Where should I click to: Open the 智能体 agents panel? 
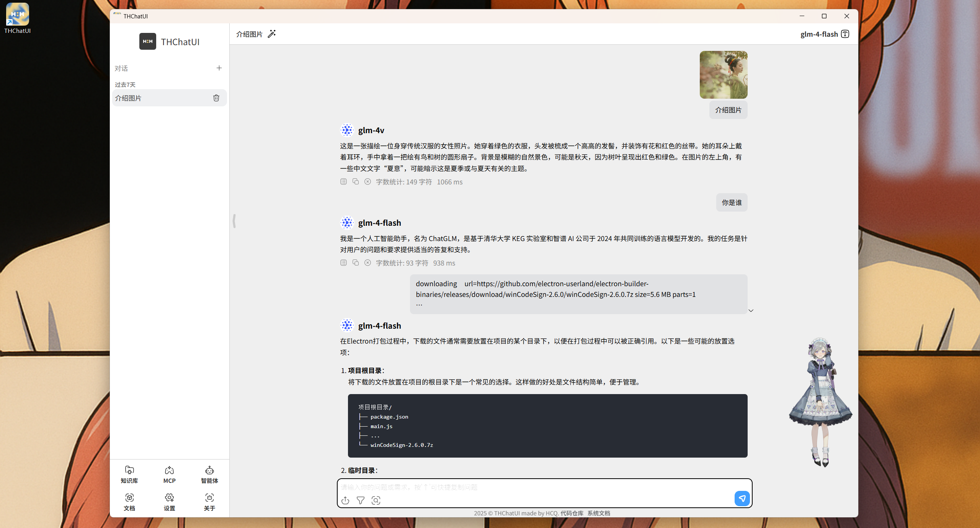tap(209, 474)
